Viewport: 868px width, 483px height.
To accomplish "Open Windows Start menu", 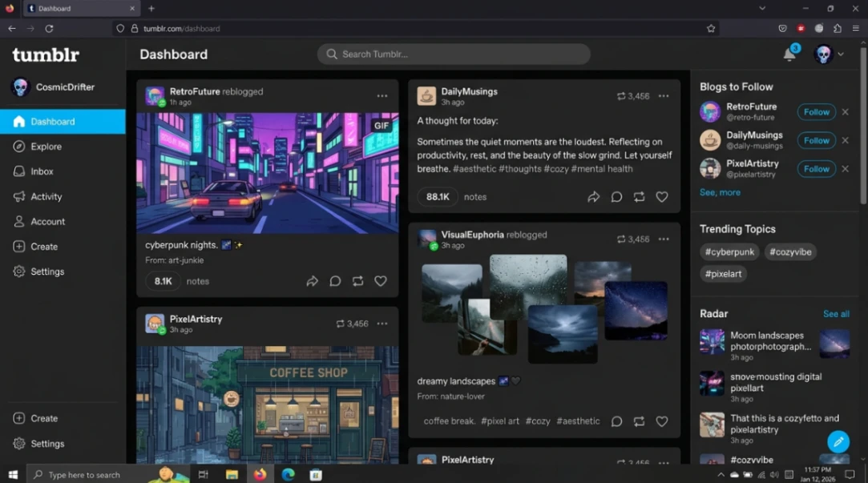I will [x=13, y=474].
